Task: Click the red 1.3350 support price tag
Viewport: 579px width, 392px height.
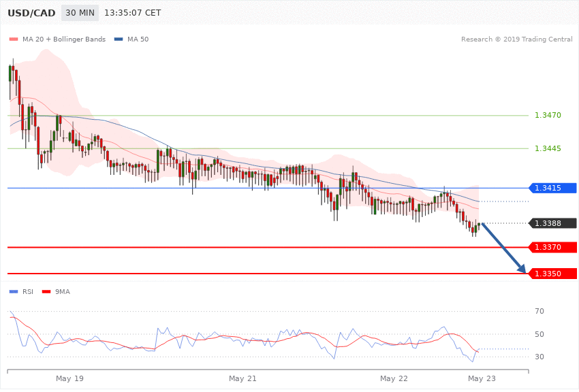Action: point(553,274)
